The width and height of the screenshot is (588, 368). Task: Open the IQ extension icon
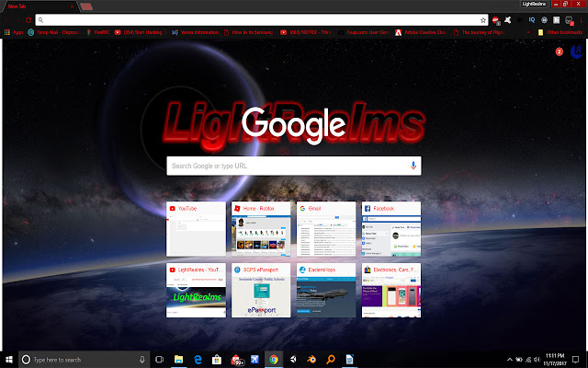[532, 20]
